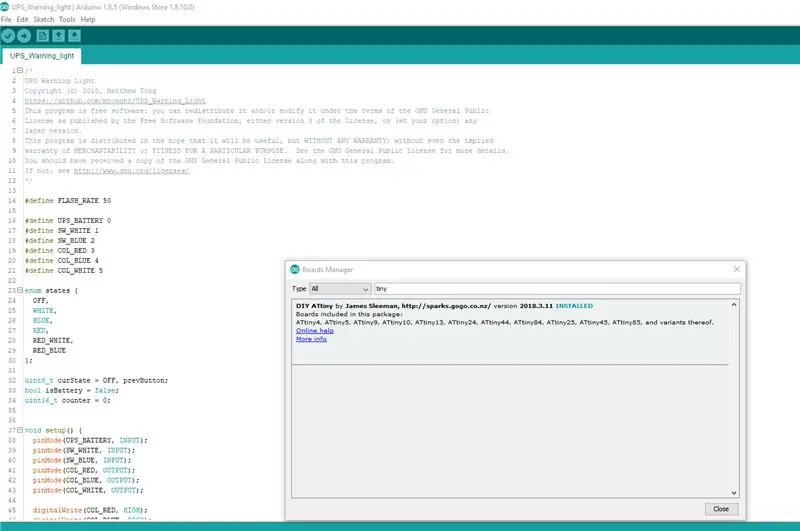Open the github URL in line 4
The image size is (800, 531).
coord(115,100)
